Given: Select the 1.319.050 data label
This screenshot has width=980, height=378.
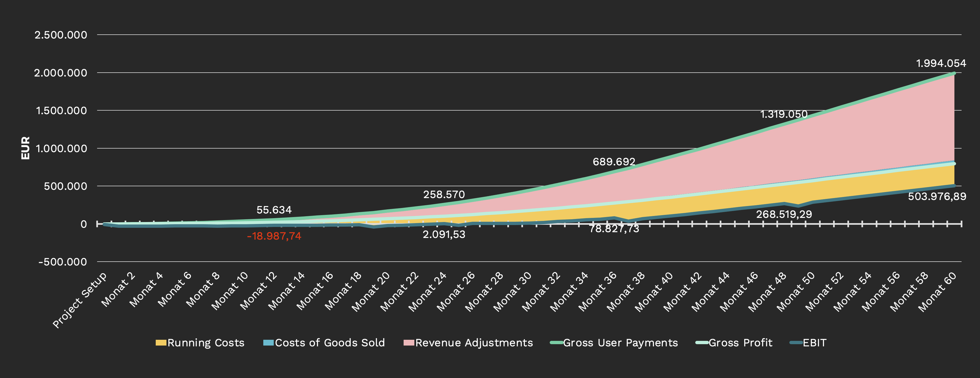Looking at the screenshot, I should pyautogui.click(x=783, y=114).
